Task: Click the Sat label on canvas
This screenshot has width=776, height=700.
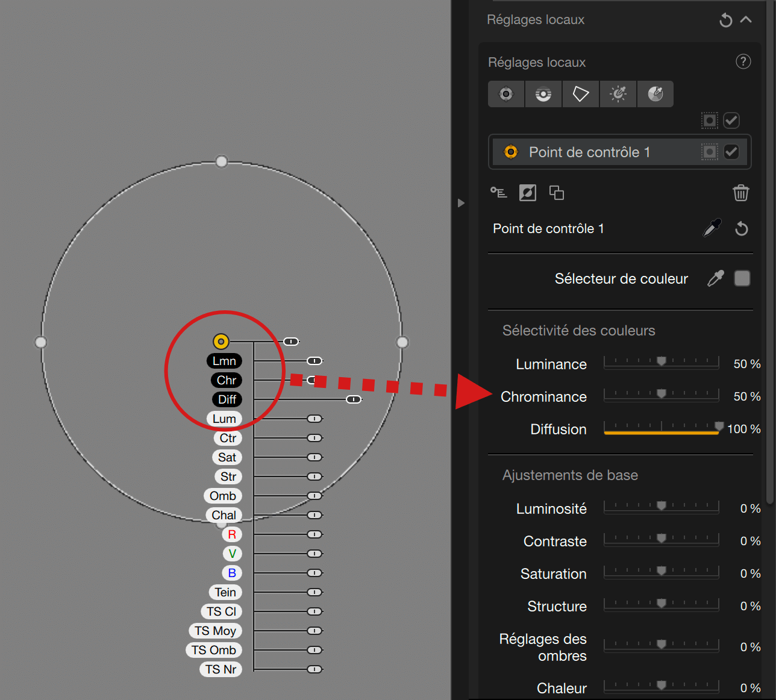Action: pyautogui.click(x=227, y=457)
